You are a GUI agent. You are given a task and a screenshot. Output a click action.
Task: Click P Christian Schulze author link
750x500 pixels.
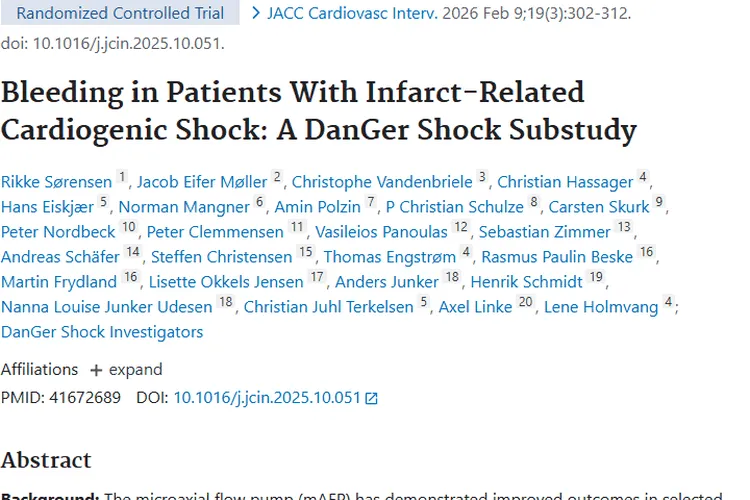point(455,207)
